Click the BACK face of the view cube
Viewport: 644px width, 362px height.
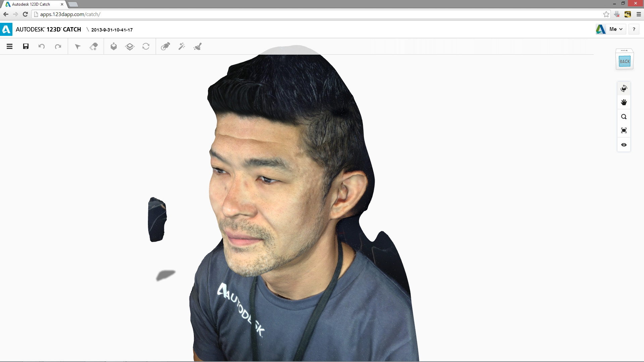(x=624, y=61)
